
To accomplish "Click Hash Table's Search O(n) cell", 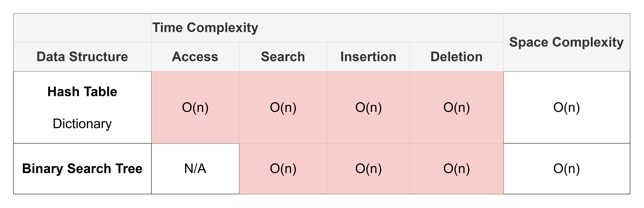I will tap(283, 107).
